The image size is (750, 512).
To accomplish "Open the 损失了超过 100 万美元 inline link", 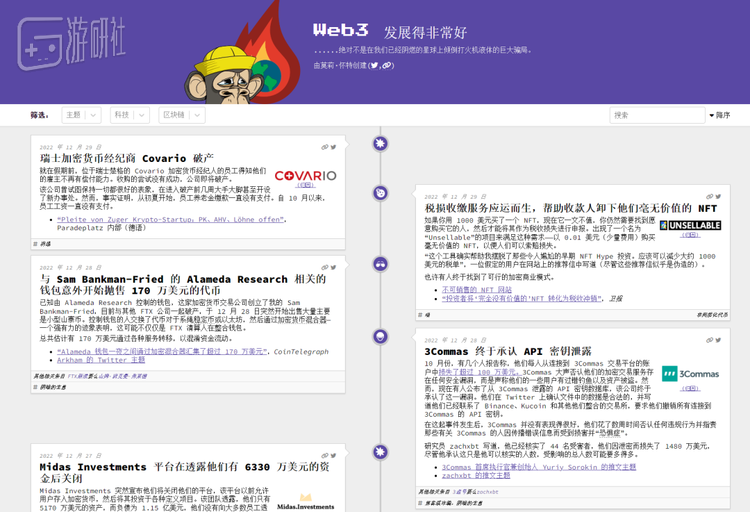I will coord(479,372).
